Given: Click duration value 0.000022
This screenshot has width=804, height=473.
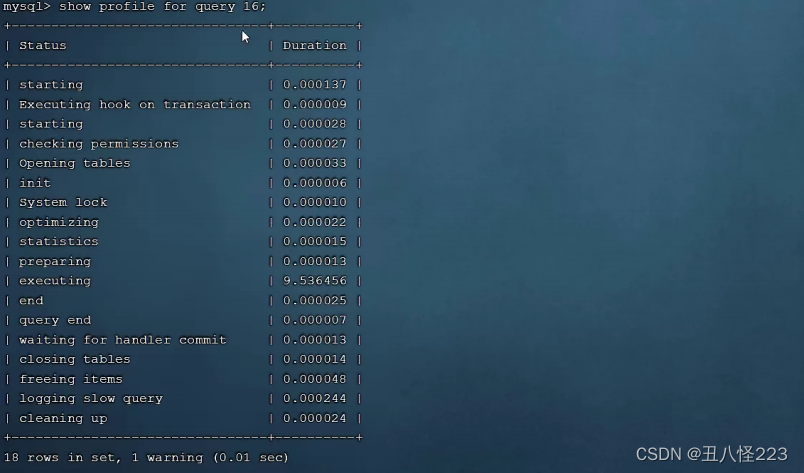Looking at the screenshot, I should pos(314,223).
